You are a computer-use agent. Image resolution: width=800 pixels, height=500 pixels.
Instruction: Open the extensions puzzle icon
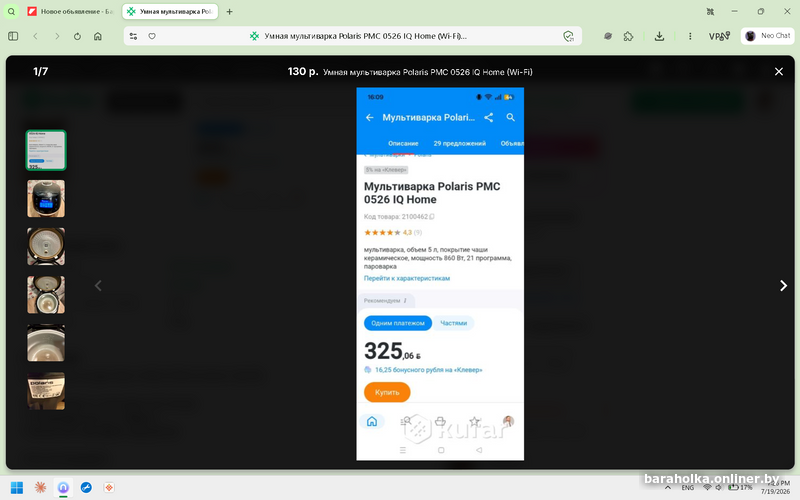(629, 36)
